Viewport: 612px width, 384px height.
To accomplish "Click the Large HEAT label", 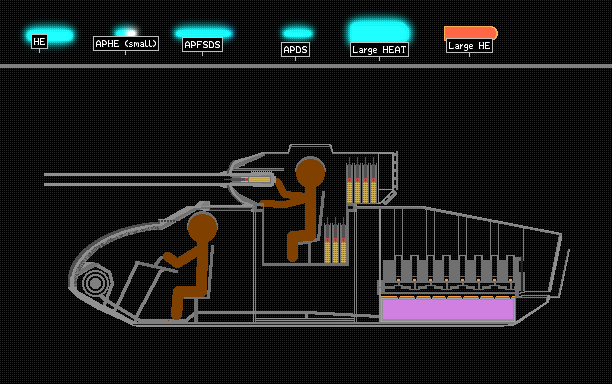I will (379, 50).
